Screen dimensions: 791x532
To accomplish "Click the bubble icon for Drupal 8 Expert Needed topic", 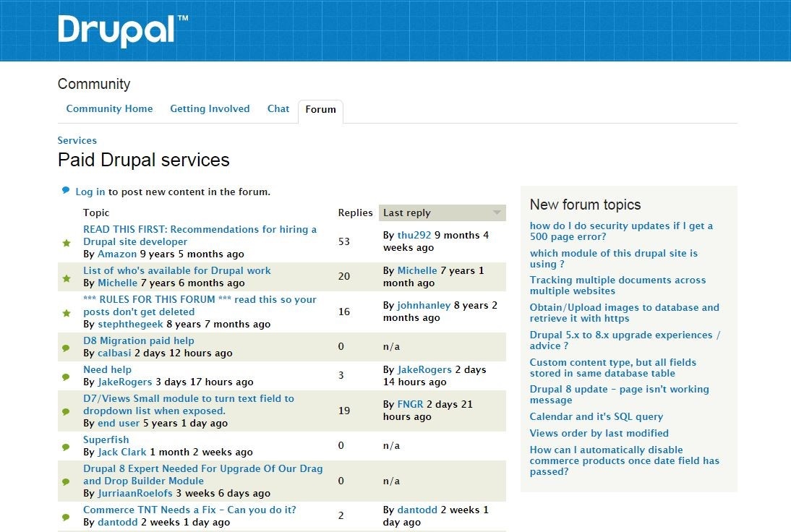I will coord(66,481).
